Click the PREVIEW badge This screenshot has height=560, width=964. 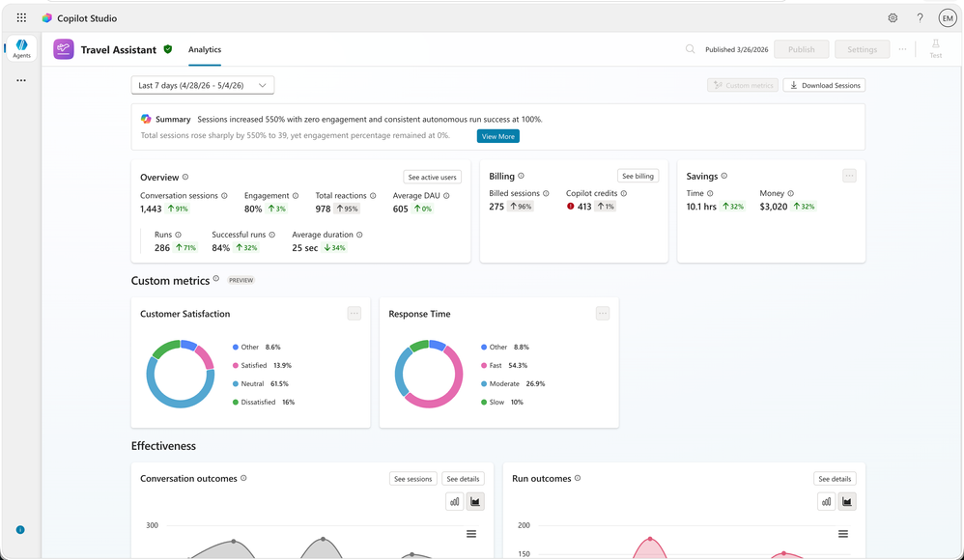(x=241, y=280)
